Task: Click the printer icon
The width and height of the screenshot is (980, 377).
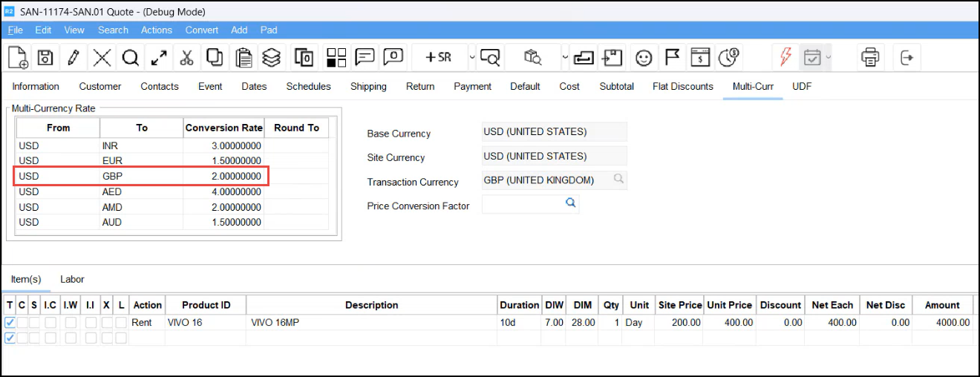Action: [870, 57]
